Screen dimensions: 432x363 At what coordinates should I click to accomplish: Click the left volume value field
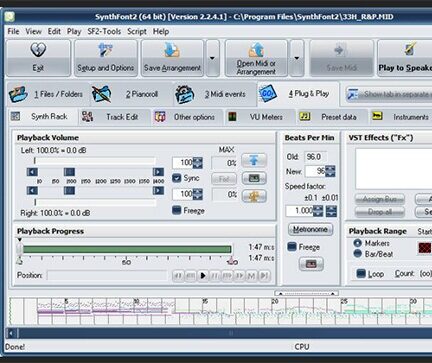(x=183, y=163)
